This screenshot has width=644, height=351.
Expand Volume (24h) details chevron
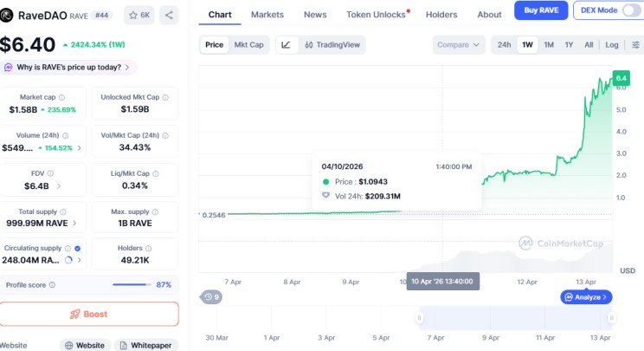(x=80, y=148)
